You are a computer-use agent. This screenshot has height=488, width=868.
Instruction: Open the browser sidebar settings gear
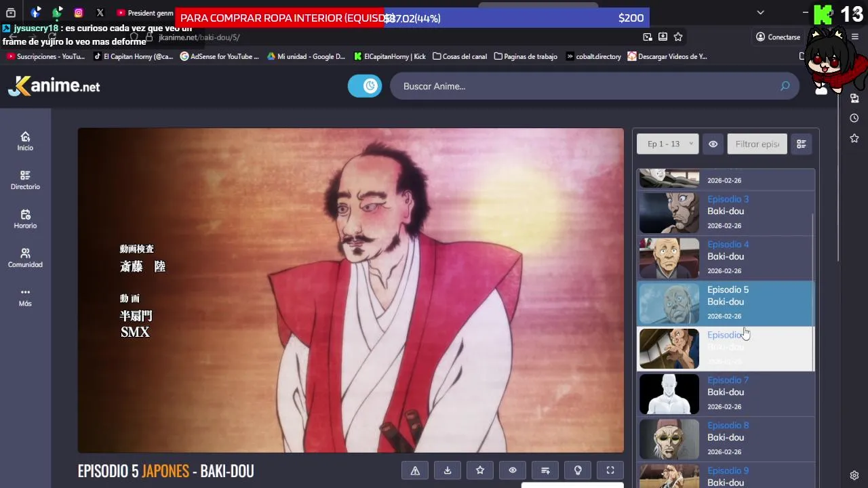click(x=854, y=475)
